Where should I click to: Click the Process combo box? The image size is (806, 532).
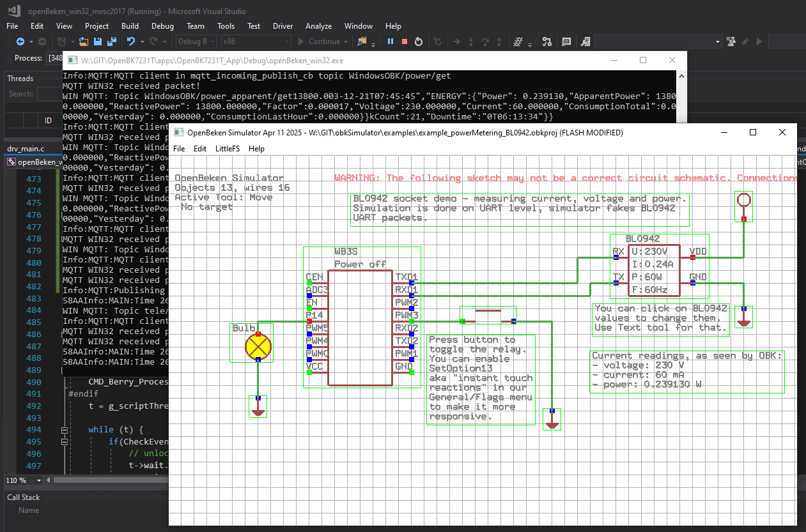pos(54,57)
